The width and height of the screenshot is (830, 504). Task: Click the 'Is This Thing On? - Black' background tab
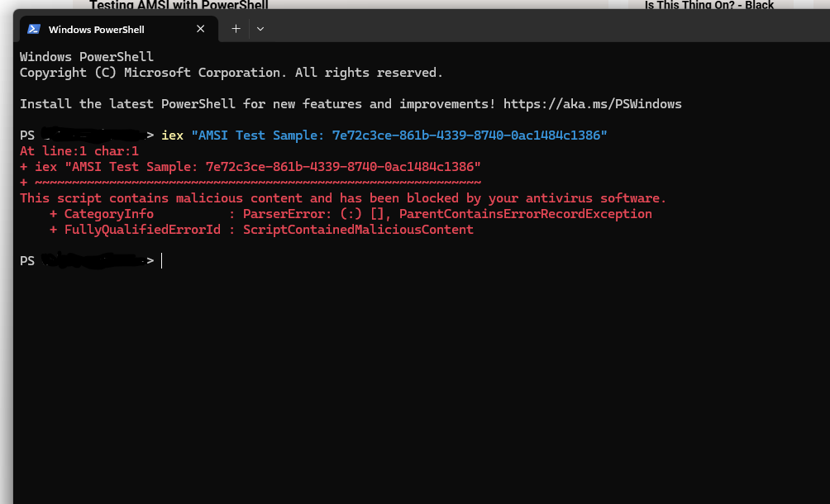(x=709, y=5)
